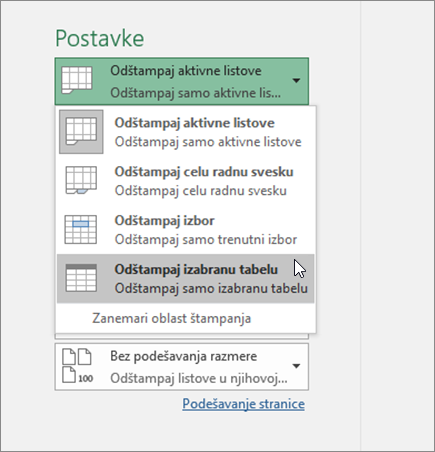Click no-scaling pages icon with 100
This screenshot has height=452, width=435.
point(78,366)
